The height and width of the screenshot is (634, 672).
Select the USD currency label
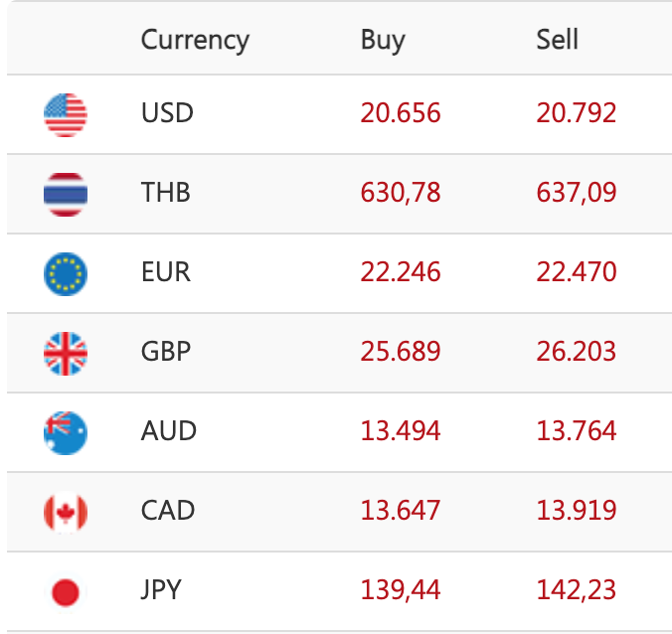pyautogui.click(x=167, y=113)
